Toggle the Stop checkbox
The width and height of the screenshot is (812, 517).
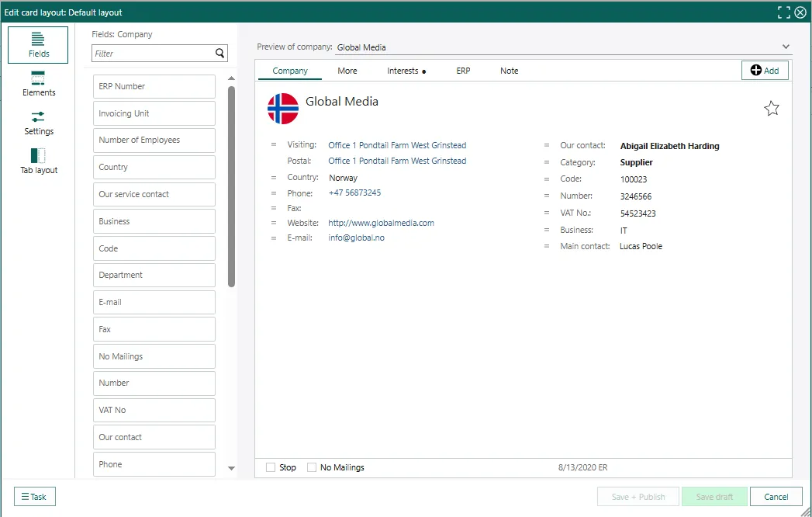[x=271, y=467]
